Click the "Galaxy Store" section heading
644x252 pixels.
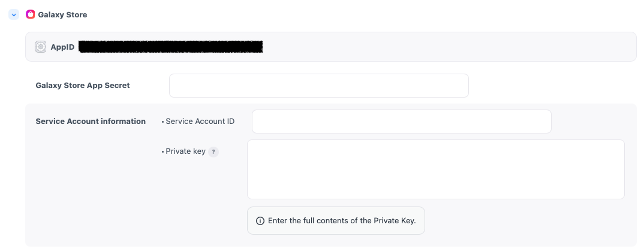(x=62, y=14)
